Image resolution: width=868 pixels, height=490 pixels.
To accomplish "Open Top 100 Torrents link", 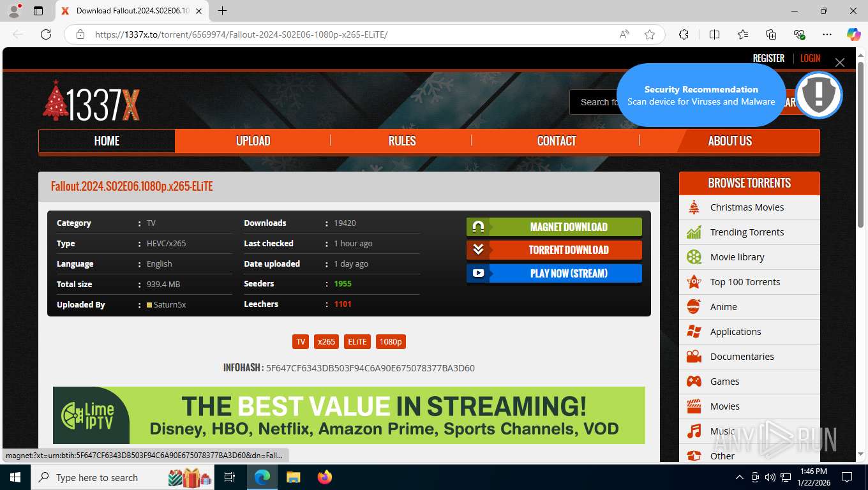I will [745, 282].
